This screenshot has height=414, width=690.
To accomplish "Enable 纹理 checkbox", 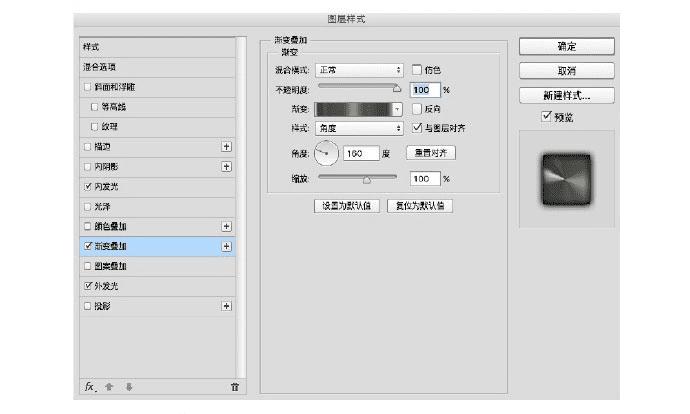I will tap(94, 127).
